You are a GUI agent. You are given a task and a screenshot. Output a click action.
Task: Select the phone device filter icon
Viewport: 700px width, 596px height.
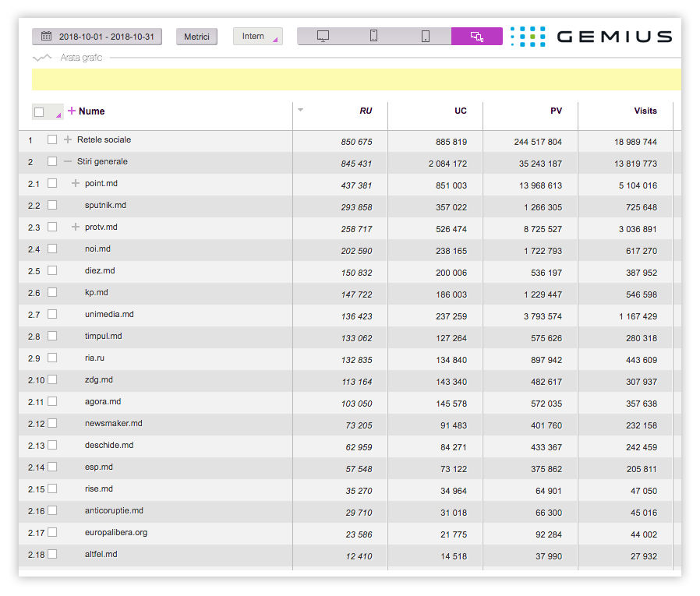(x=374, y=36)
